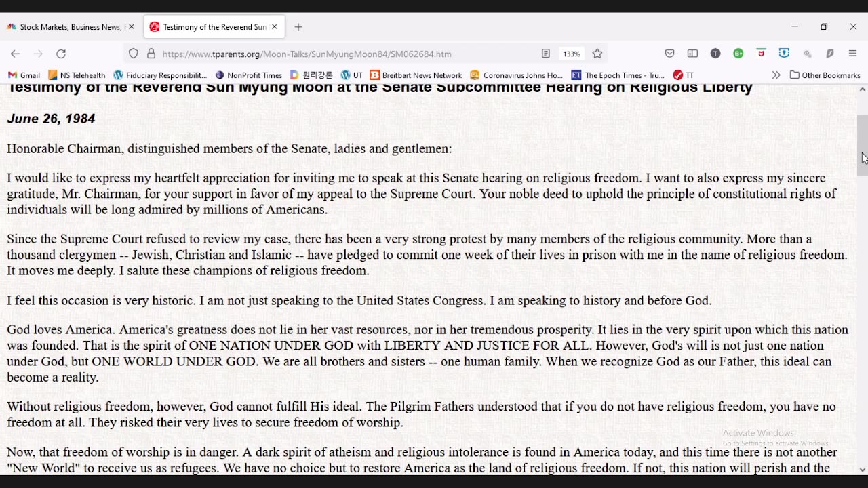The width and height of the screenshot is (868, 488).
Task: Reset the 133% zoom level badge
Action: pyautogui.click(x=572, y=54)
